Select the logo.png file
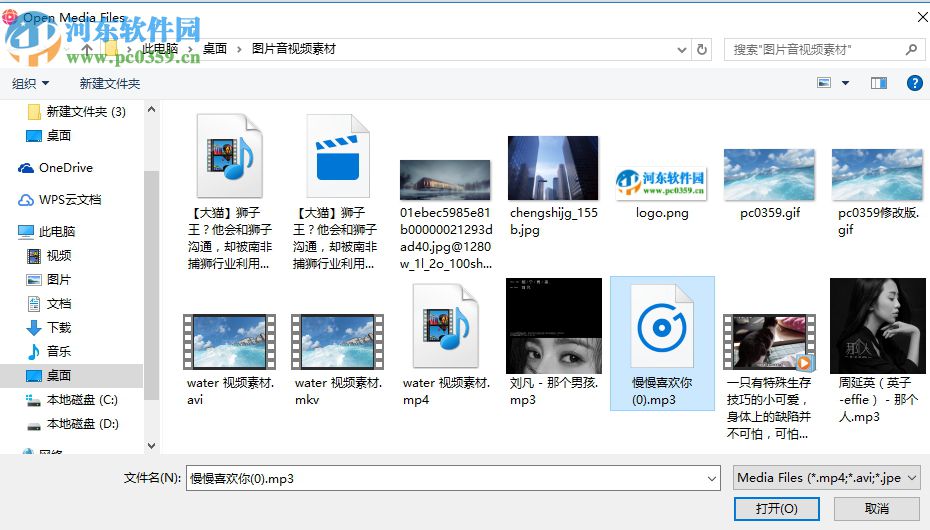This screenshot has width=930, height=530. 661,183
